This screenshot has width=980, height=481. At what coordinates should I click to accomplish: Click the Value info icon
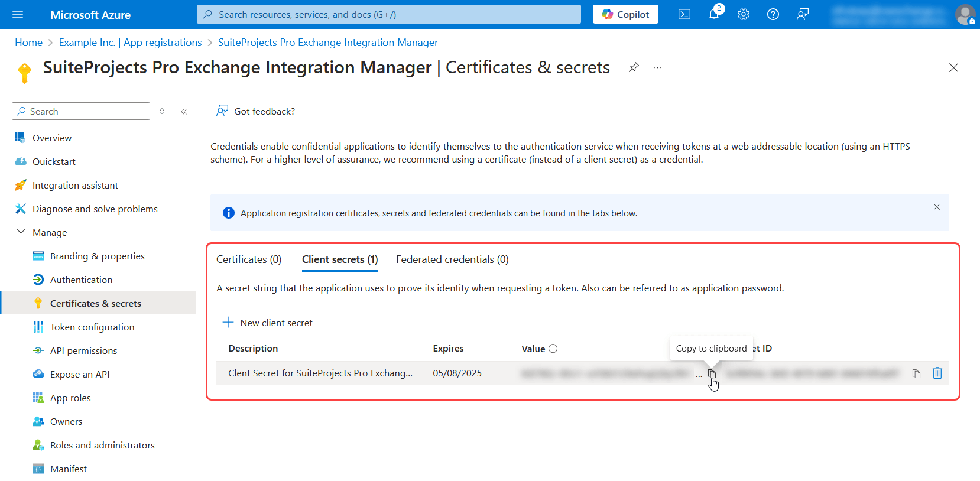tap(553, 349)
